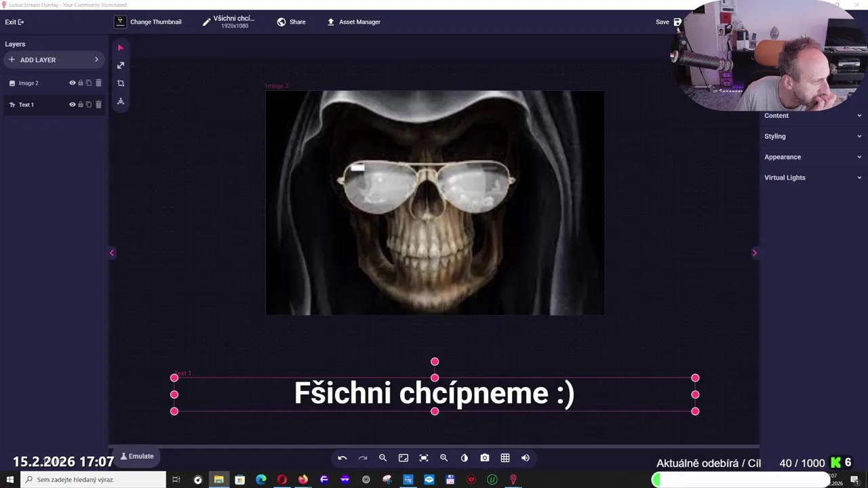Toggle visibility of Image 2 layer
Screen dimensions: 868x488
(73, 83)
